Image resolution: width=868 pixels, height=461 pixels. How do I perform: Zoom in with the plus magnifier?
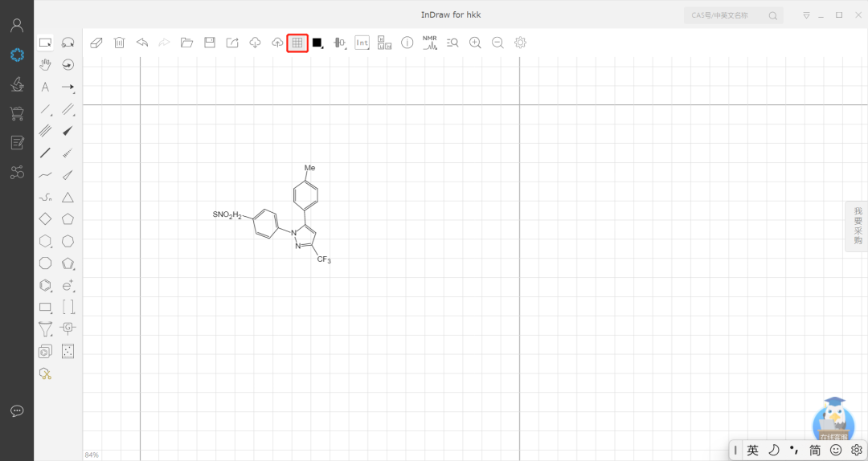coord(475,43)
